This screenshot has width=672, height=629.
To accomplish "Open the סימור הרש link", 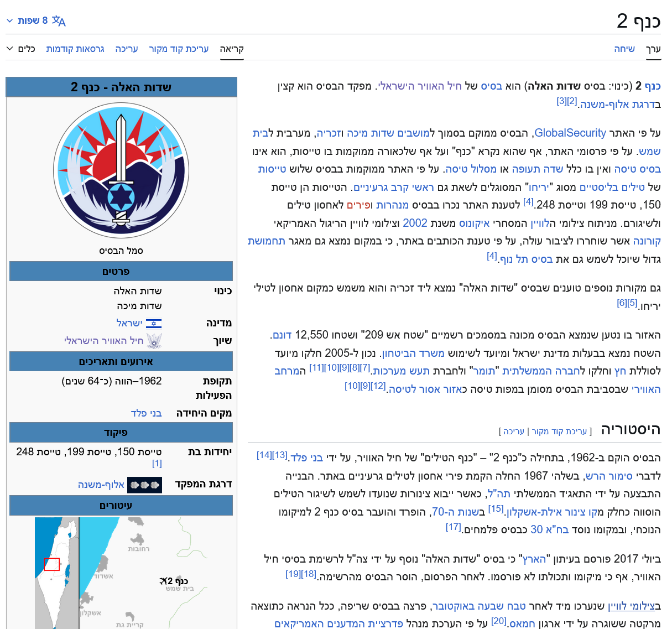I will [x=609, y=476].
